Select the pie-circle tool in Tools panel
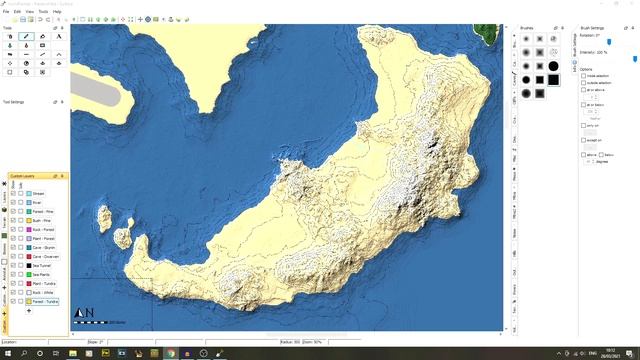640x360 pixels. [26, 63]
